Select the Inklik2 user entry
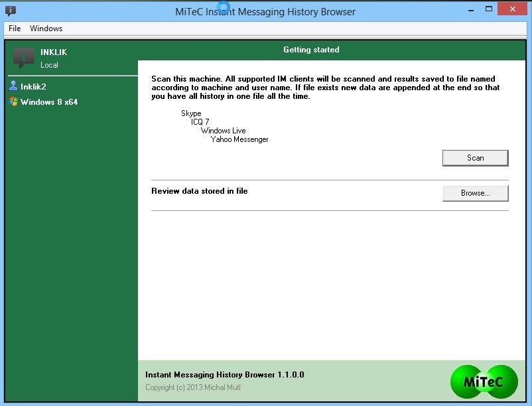The width and height of the screenshot is (532, 406). [x=33, y=87]
